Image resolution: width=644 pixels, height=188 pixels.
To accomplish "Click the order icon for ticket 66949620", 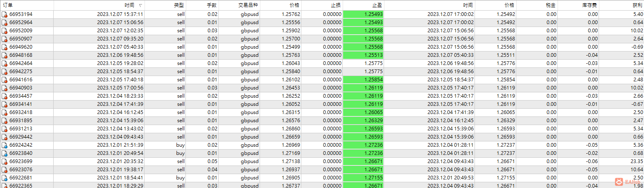I will [x=5, y=47].
